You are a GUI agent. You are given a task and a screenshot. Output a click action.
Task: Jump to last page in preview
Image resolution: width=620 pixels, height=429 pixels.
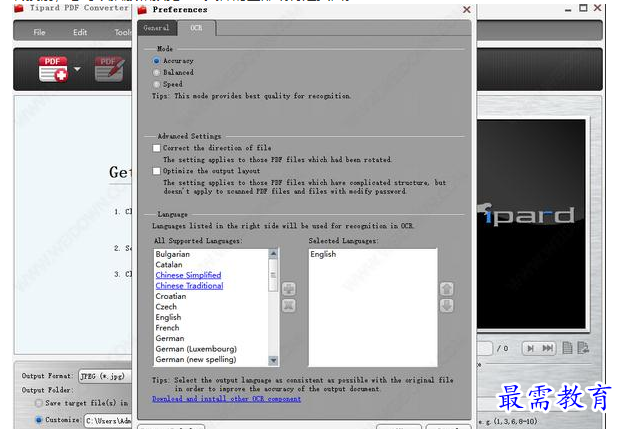pos(548,348)
